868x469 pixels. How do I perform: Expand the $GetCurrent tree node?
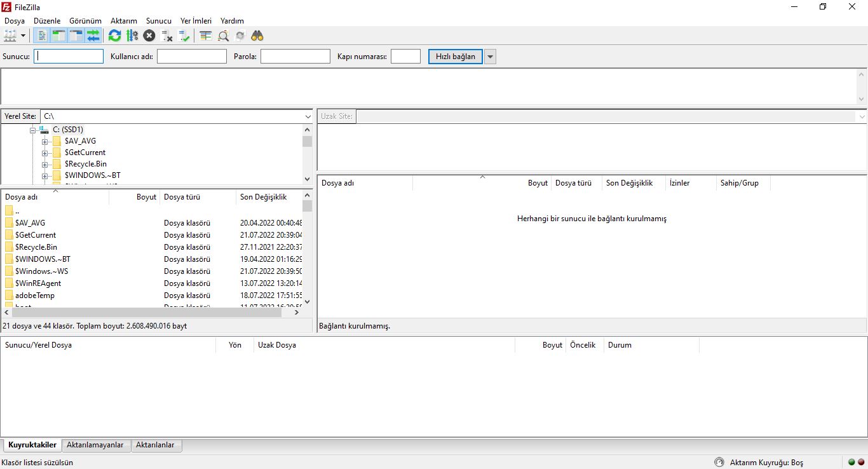45,153
